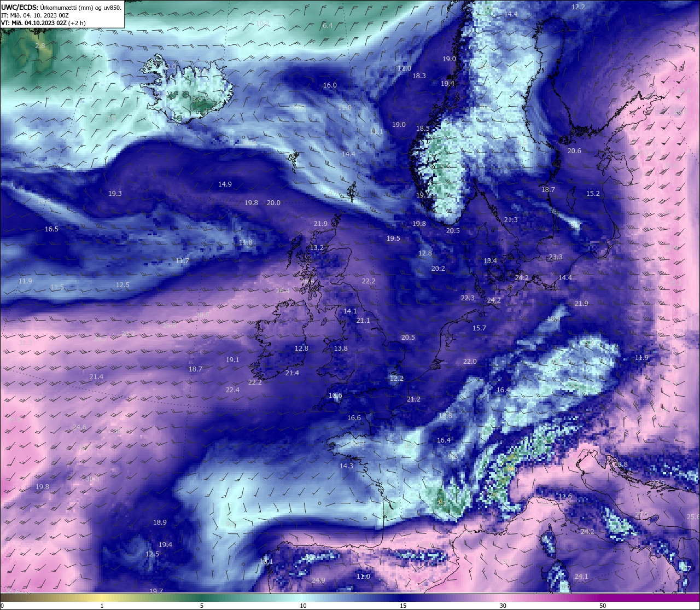Viewport: 700px width, 610px height.
Task: Click the map value '20.2'
Action: pos(438,269)
